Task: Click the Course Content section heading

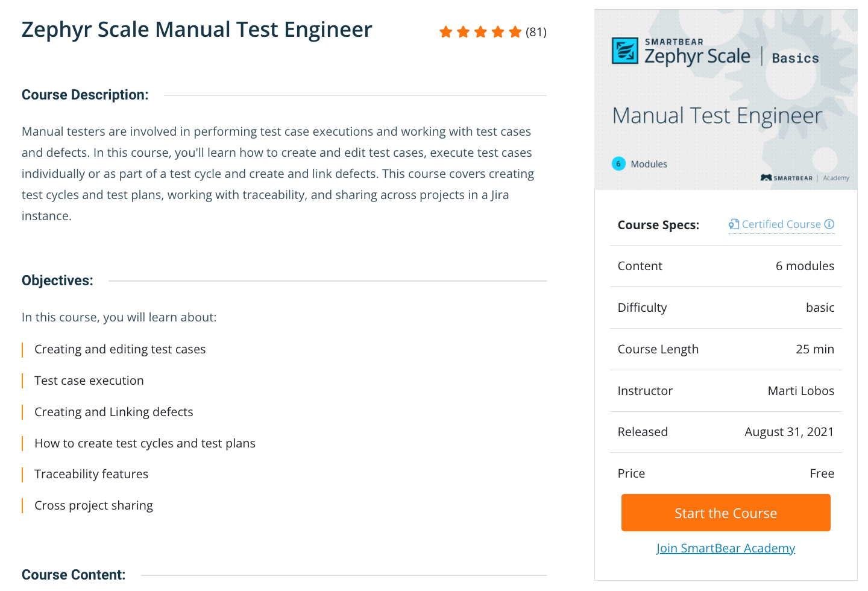Action: coord(74,575)
